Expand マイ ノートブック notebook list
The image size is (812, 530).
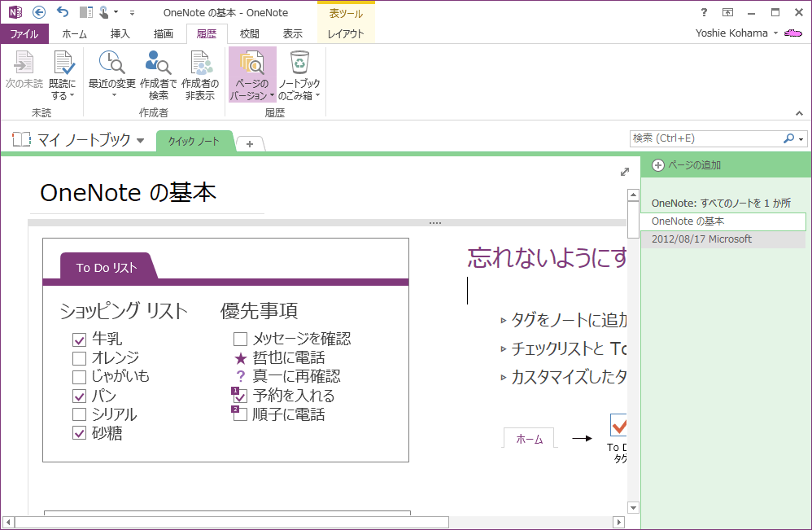point(140,140)
